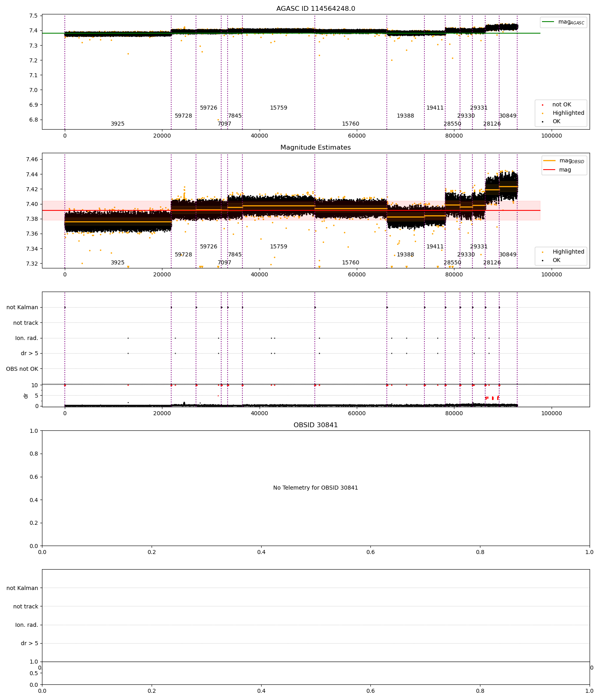This screenshot has height=700, width=600.
Task: Click OBSID label 19388 in the top plot
Action: point(405,116)
